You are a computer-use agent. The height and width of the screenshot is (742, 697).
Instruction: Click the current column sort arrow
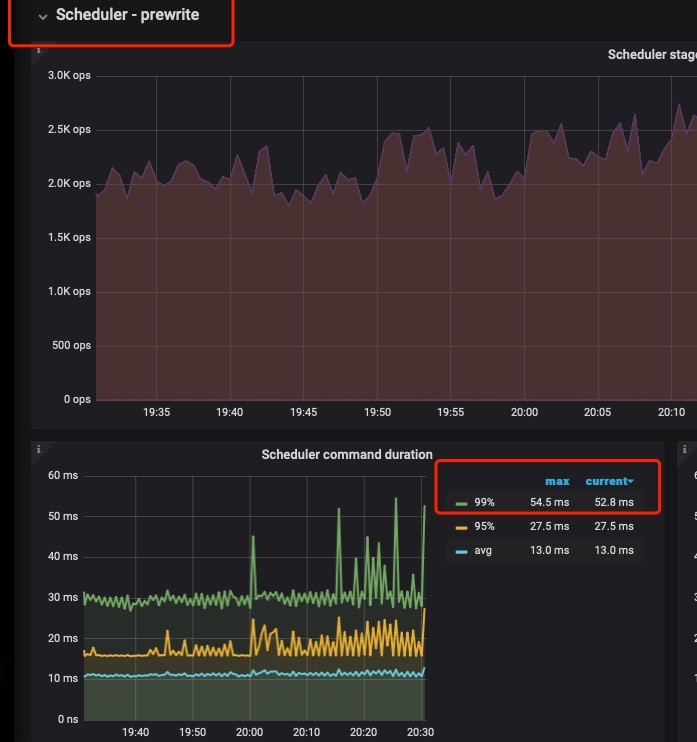coord(631,482)
